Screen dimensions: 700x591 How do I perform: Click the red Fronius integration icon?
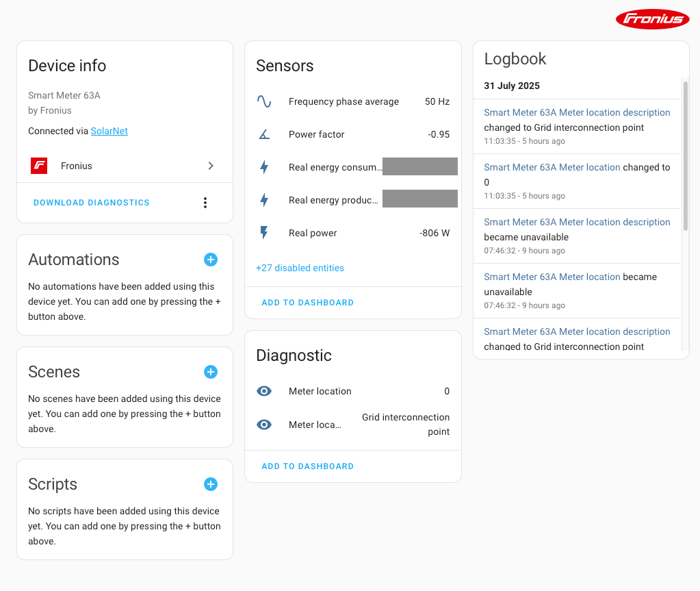click(x=39, y=166)
